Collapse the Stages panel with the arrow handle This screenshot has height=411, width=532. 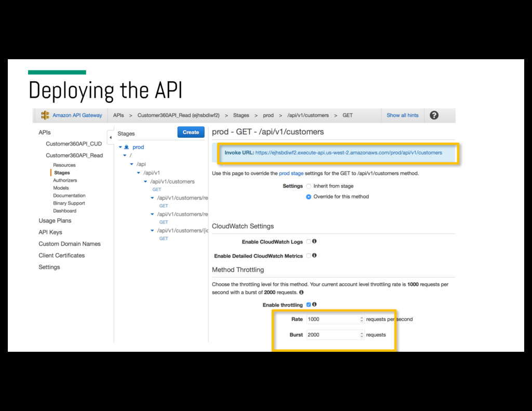click(x=111, y=138)
